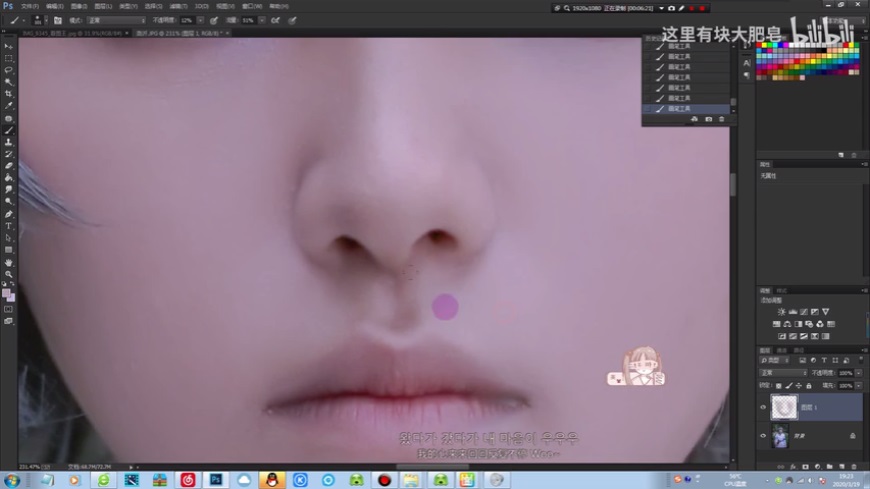Open layer fill 填充 arrow
870x489 pixels.
point(859,386)
